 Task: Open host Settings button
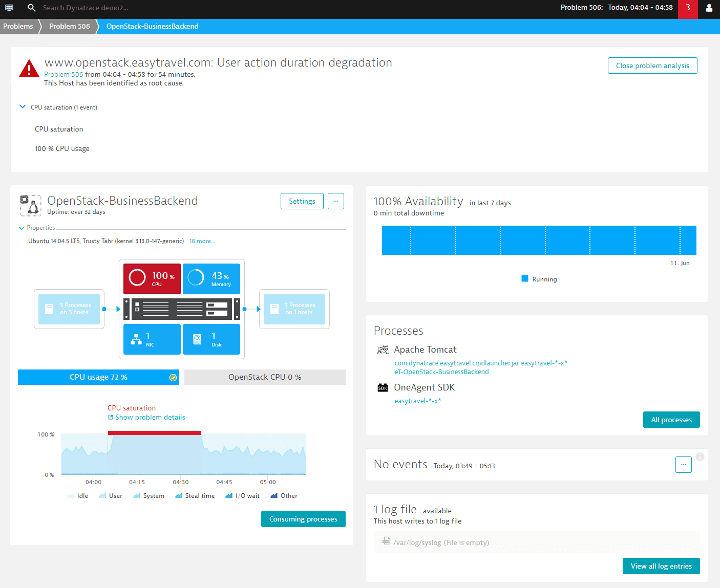[x=302, y=201]
